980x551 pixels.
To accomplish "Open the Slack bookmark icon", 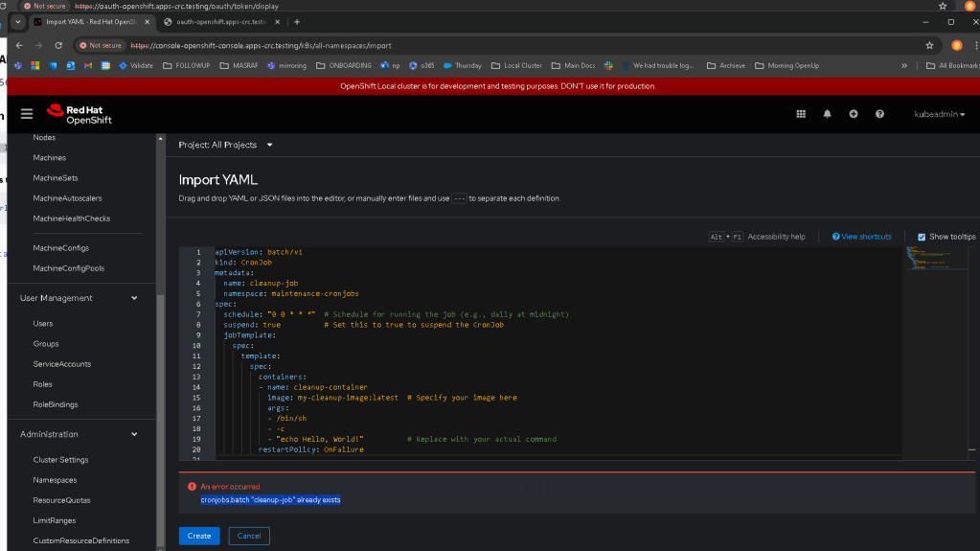I will point(608,66).
